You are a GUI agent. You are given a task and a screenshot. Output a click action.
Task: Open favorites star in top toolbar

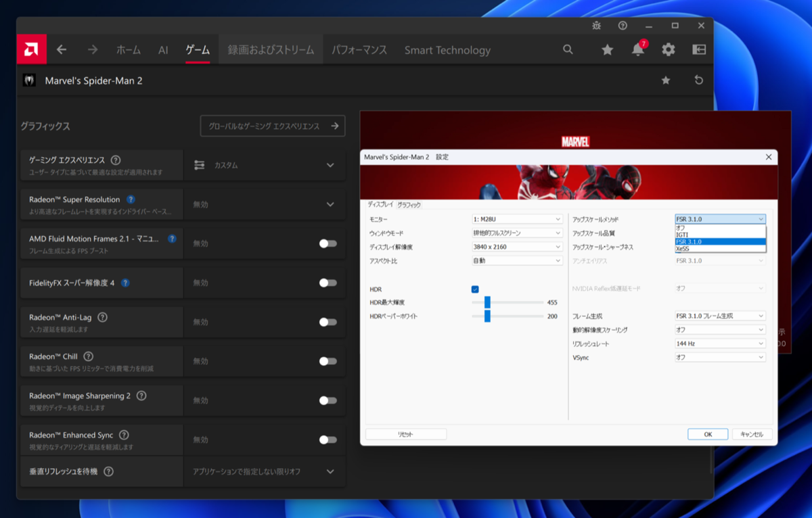607,49
